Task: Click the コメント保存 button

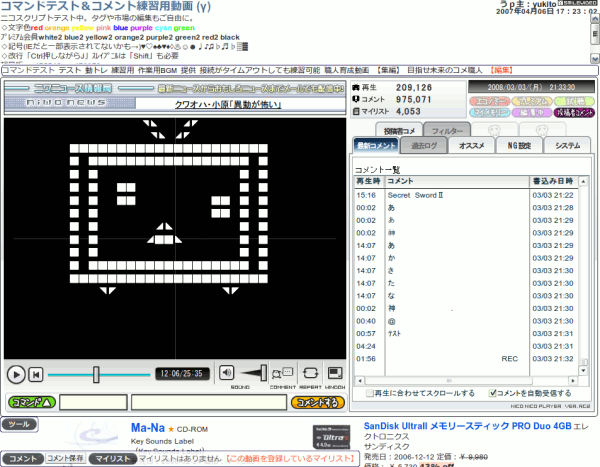Action: tap(65, 458)
